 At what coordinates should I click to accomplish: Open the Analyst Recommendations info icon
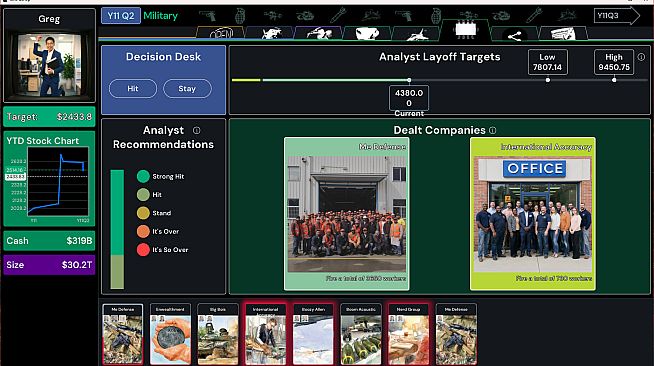point(196,130)
